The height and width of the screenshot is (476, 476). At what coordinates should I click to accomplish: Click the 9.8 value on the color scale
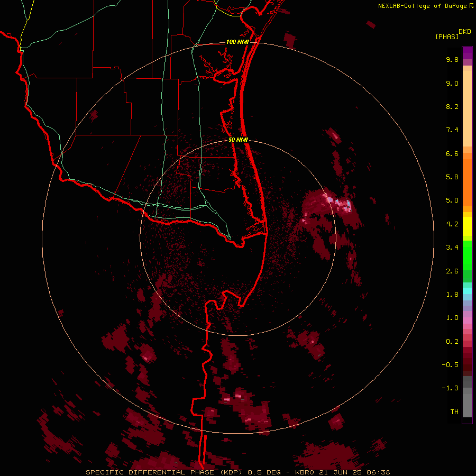point(452,60)
